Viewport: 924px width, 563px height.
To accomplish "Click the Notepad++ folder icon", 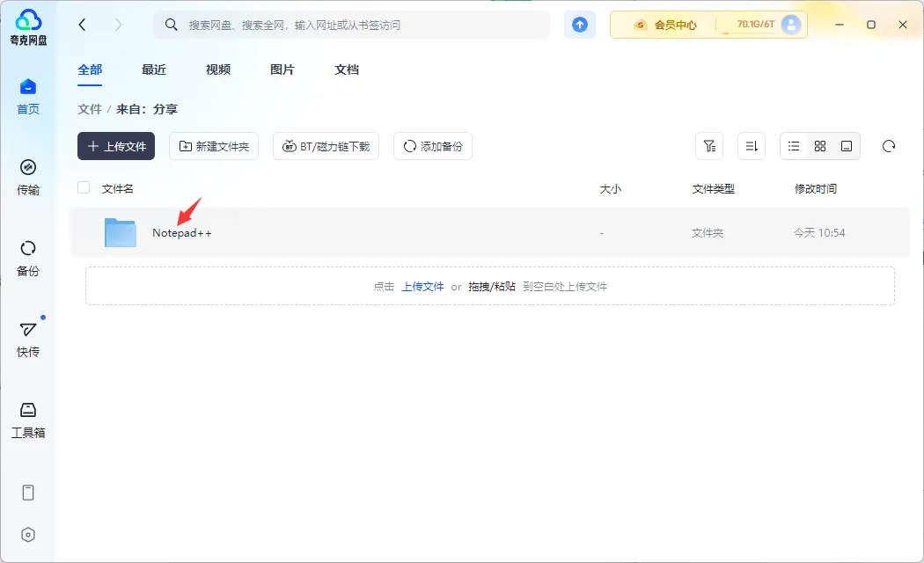I will coord(121,232).
